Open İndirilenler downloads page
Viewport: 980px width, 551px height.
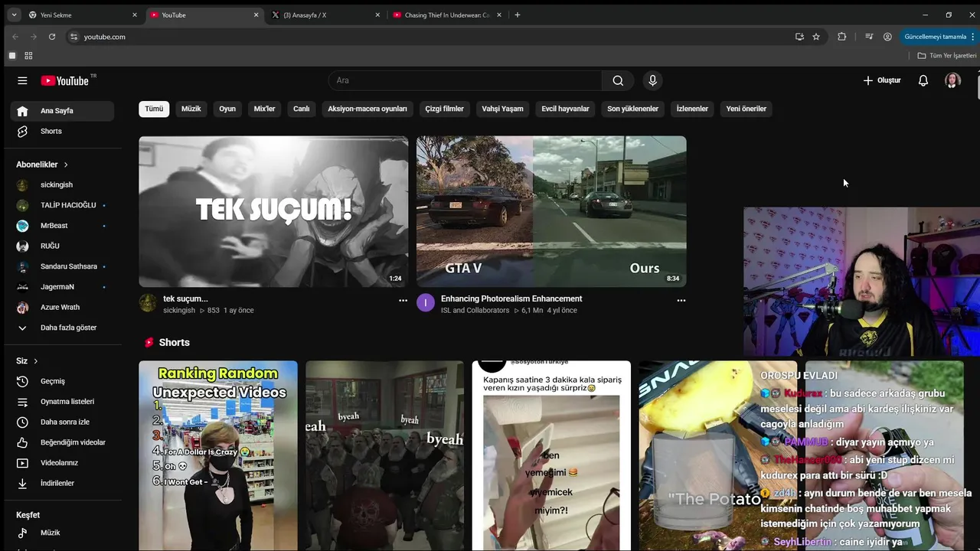click(62, 483)
